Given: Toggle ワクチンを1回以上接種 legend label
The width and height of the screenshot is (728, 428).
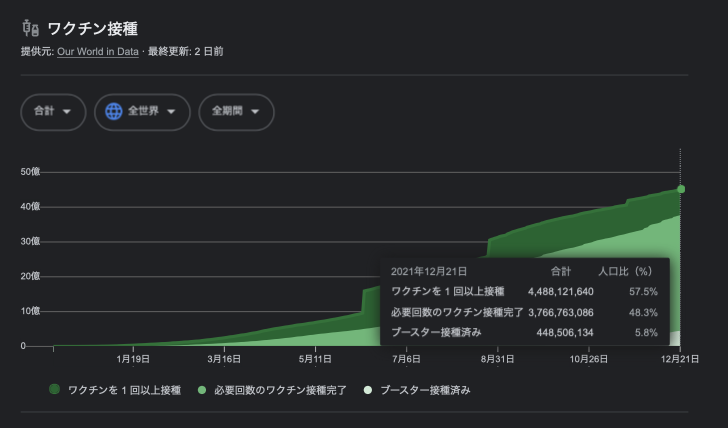Looking at the screenshot, I should (124, 390).
